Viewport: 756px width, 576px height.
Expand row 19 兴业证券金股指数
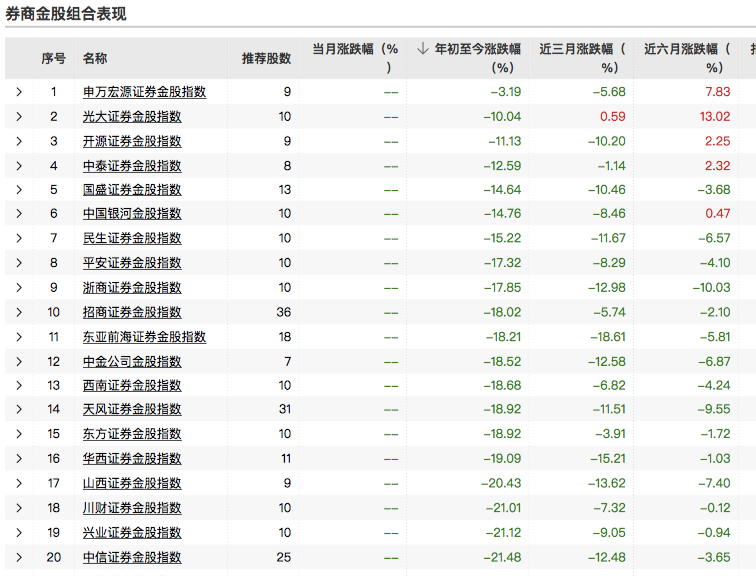click(19, 533)
